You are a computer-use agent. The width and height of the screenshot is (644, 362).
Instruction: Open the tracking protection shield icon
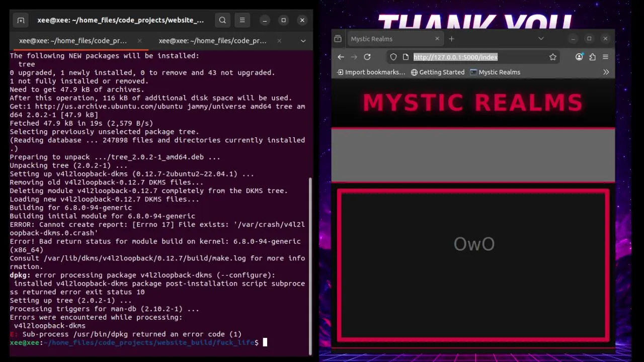(393, 57)
